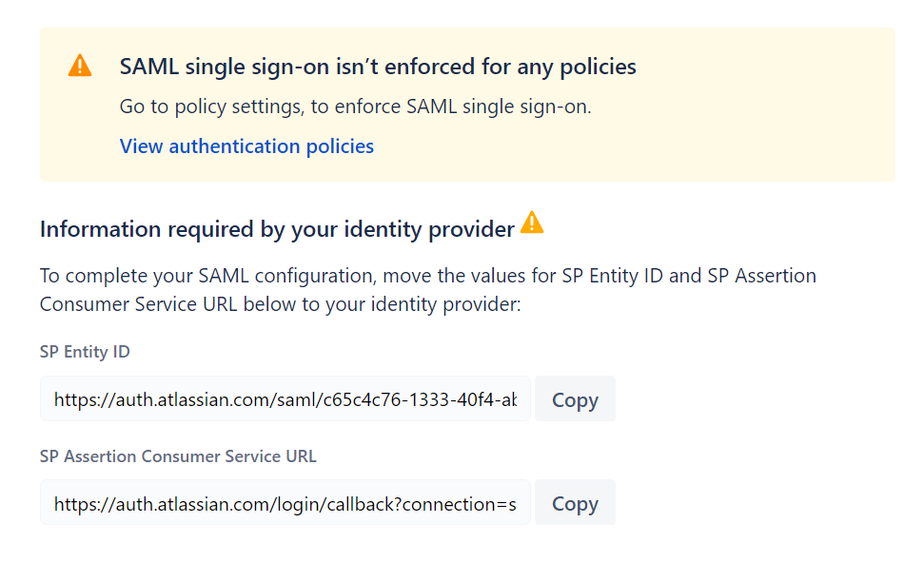The width and height of the screenshot is (924, 562).
Task: Click into the SP Entity ID field
Action: pyautogui.click(x=285, y=398)
